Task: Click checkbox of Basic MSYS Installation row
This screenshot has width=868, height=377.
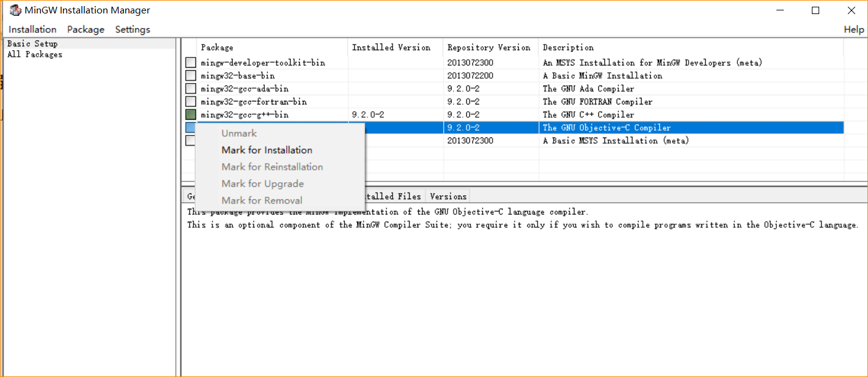Action: [190, 141]
